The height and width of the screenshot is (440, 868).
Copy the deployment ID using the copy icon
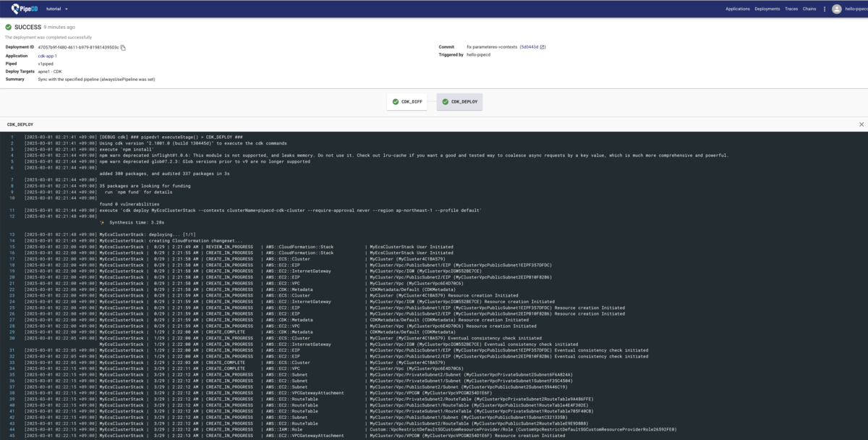coord(124,46)
